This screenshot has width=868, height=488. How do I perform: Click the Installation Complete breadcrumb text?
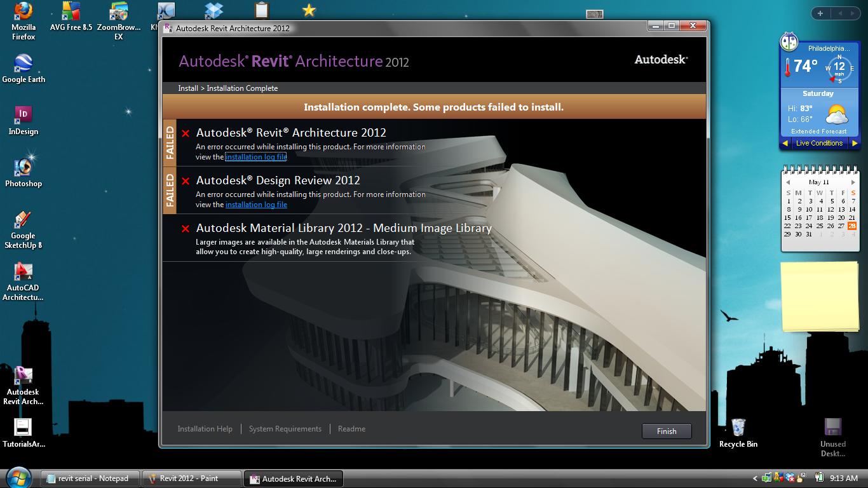coord(242,88)
